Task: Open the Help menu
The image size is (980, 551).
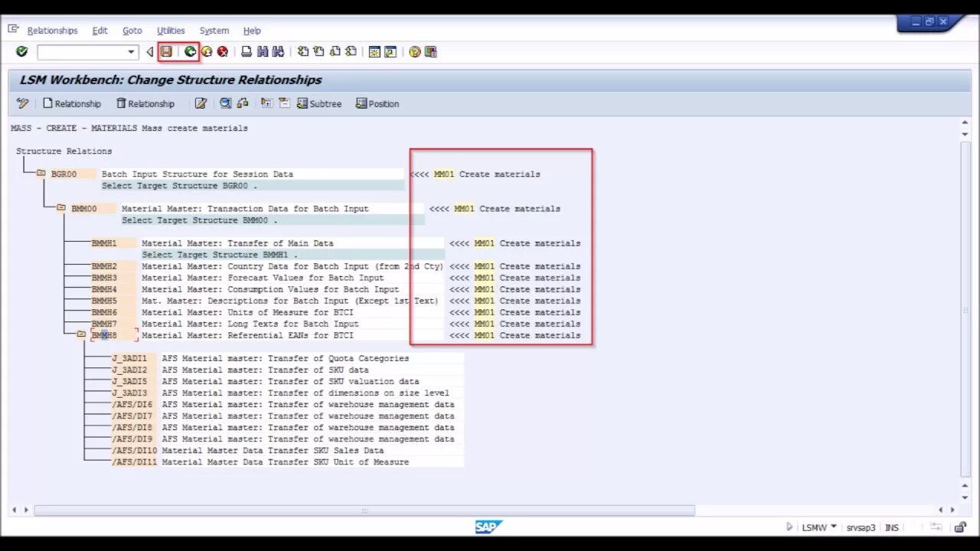Action: point(252,31)
